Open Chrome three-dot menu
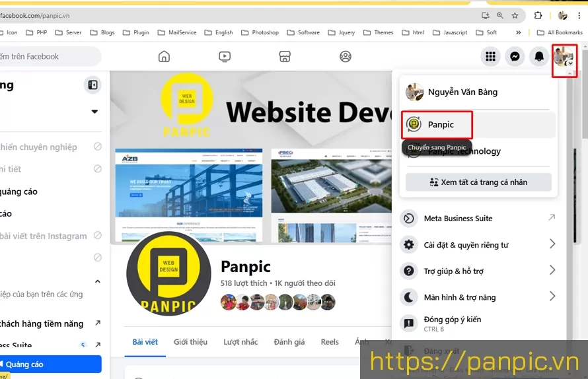The image size is (588, 379). pos(579,15)
